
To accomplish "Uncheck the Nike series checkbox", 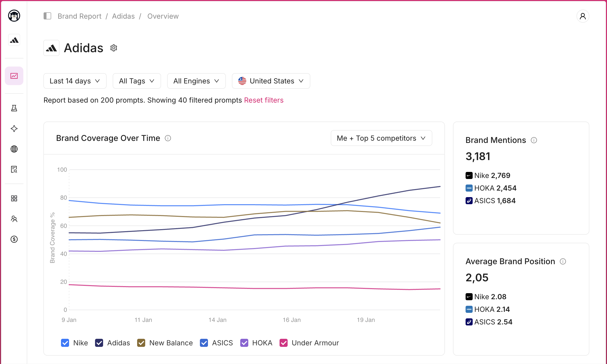I will click(65, 343).
